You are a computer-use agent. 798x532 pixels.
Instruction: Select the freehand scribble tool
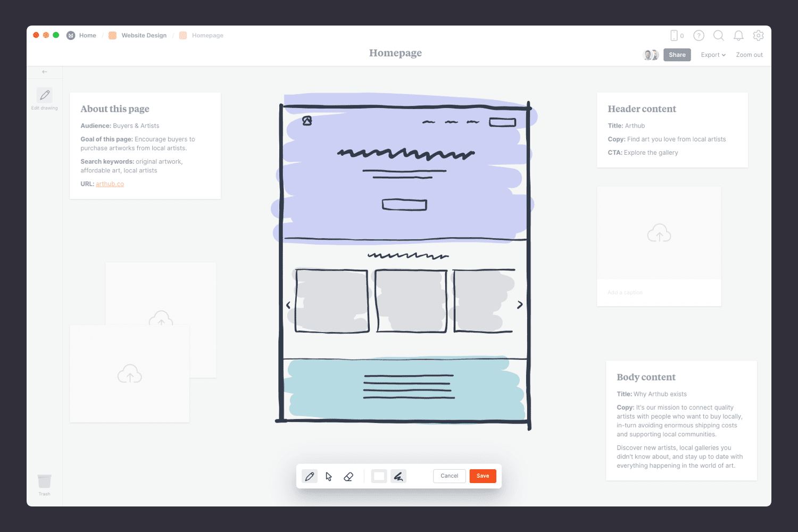pyautogui.click(x=398, y=476)
